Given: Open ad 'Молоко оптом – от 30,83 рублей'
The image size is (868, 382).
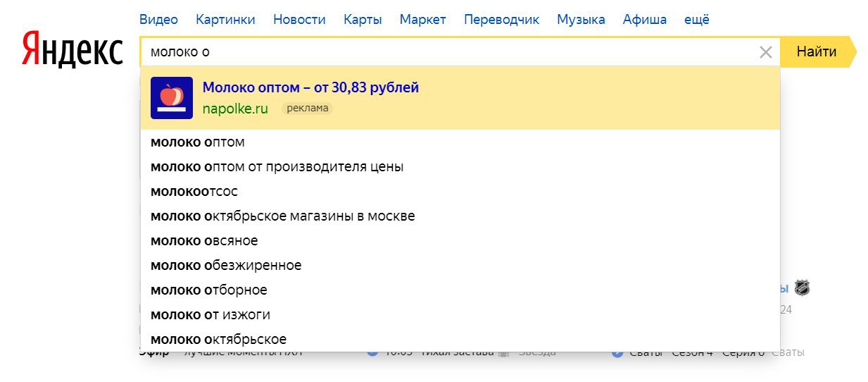Looking at the screenshot, I should point(310,87).
